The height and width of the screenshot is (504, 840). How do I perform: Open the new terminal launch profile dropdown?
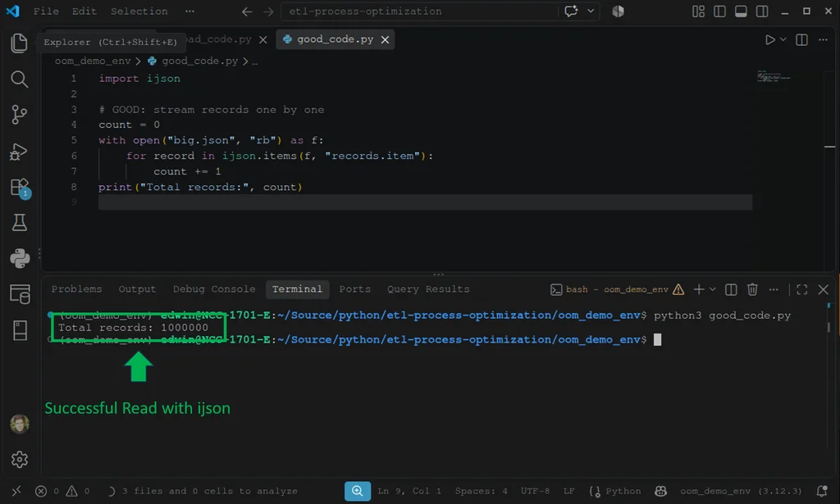pyautogui.click(x=713, y=289)
